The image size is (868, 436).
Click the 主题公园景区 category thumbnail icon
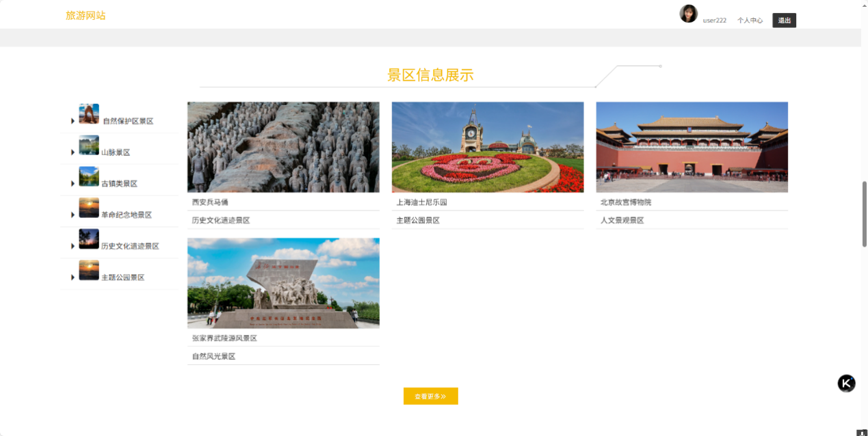click(x=89, y=271)
